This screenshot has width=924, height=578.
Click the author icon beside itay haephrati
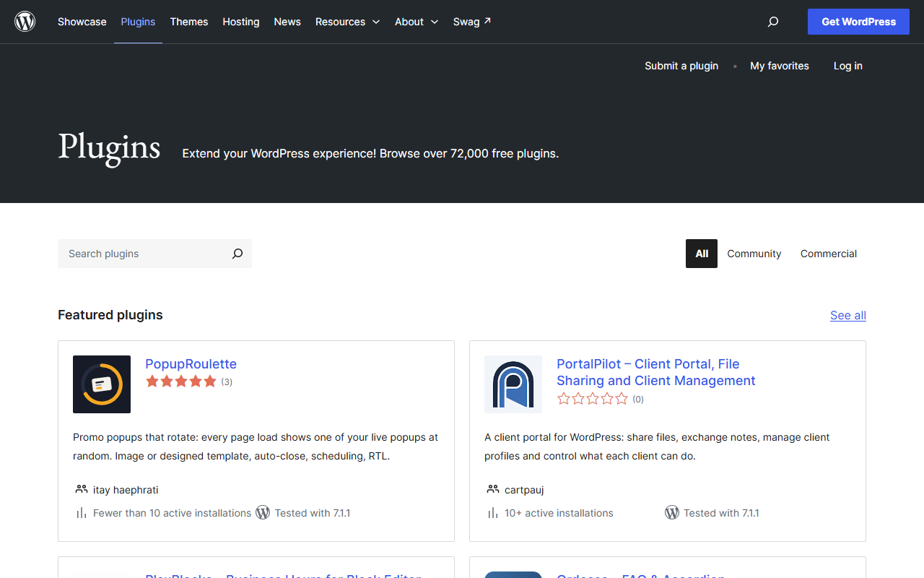[82, 489]
